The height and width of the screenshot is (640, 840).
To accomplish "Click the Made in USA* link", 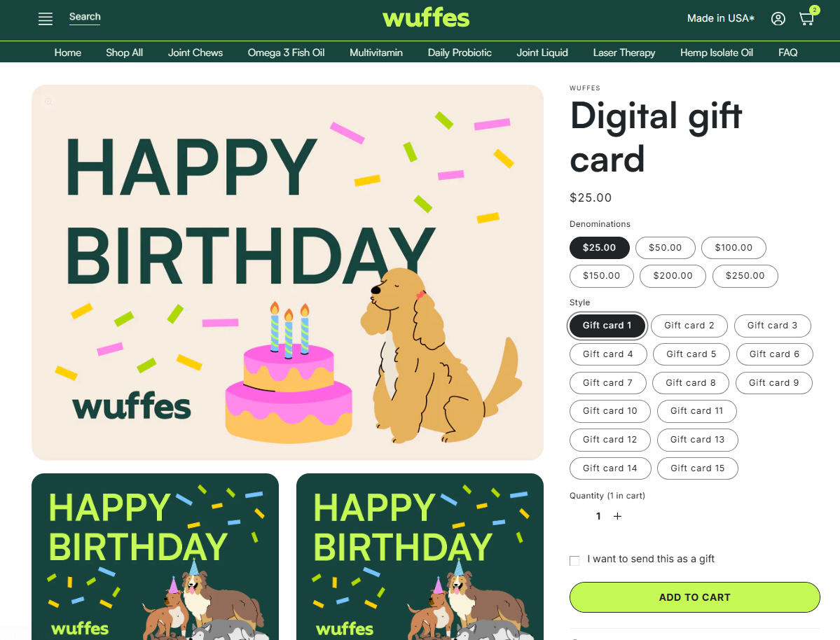I will (720, 19).
